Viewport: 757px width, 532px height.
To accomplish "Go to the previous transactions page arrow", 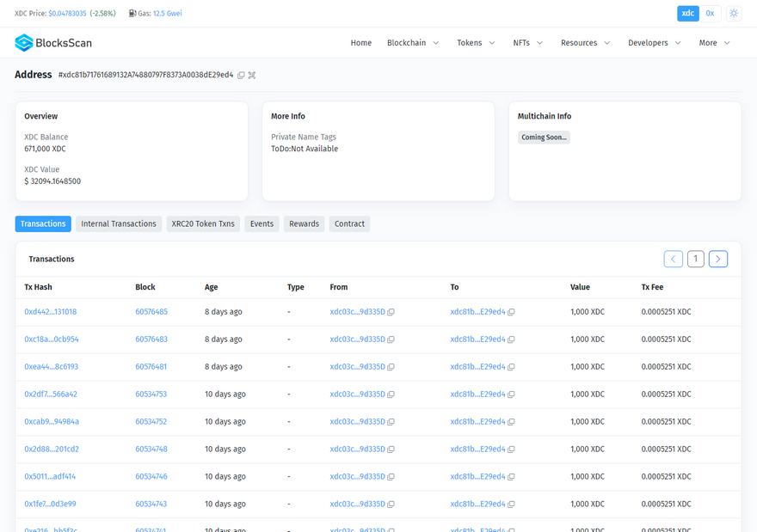I will [674, 259].
